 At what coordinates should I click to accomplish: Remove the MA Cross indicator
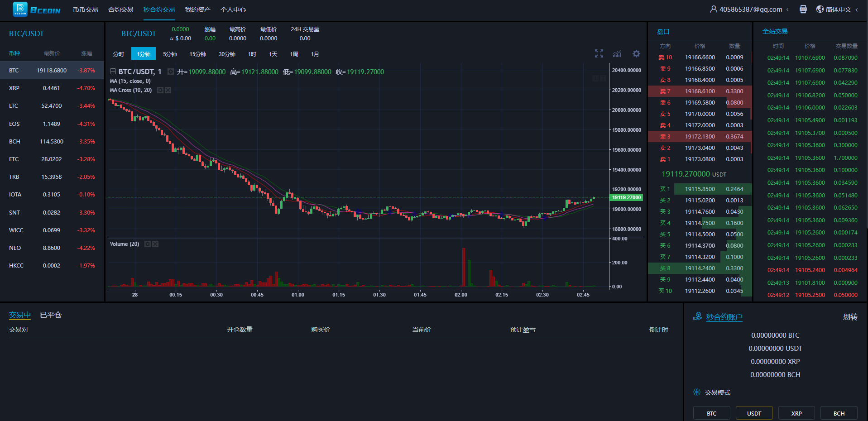pyautogui.click(x=168, y=90)
